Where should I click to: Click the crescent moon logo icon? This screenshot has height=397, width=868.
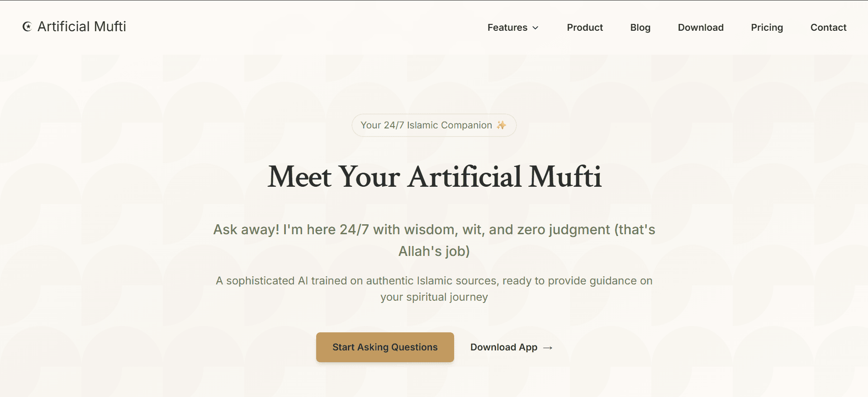pyautogui.click(x=27, y=27)
